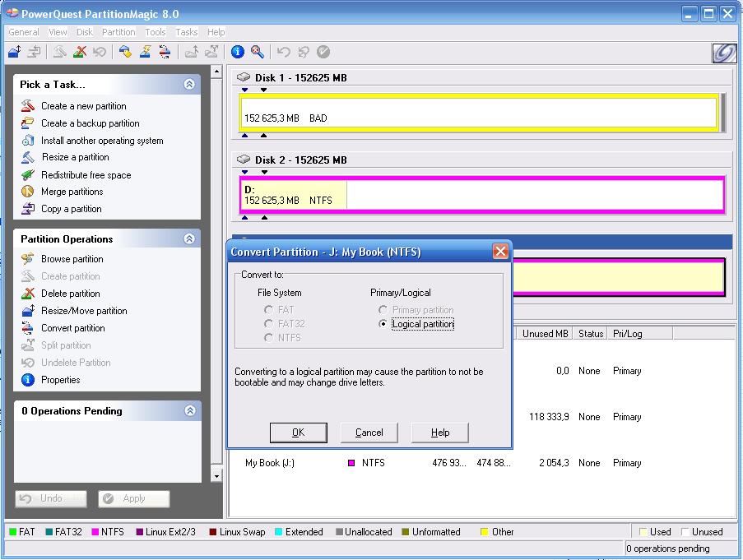
Task: Click the Check for errors magnifier toolbar icon
Action: coord(258,52)
